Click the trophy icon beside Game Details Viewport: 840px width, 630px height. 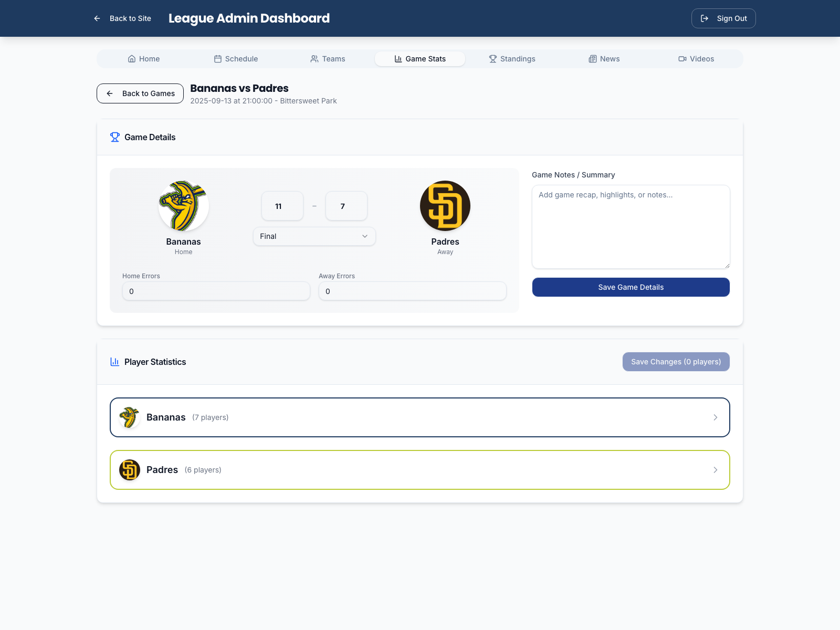[x=114, y=137]
